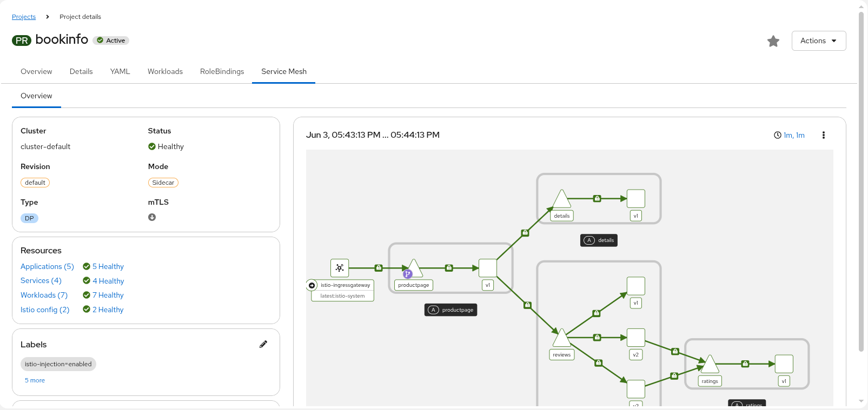Edit labels with the pencil icon
Viewport: 868px width, 410px height.
263,344
